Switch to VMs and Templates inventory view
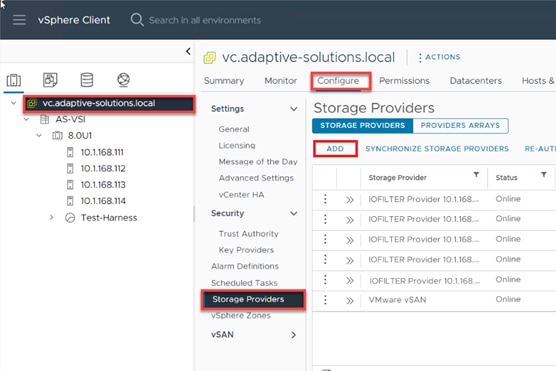This screenshot has height=371, width=556. click(x=50, y=80)
